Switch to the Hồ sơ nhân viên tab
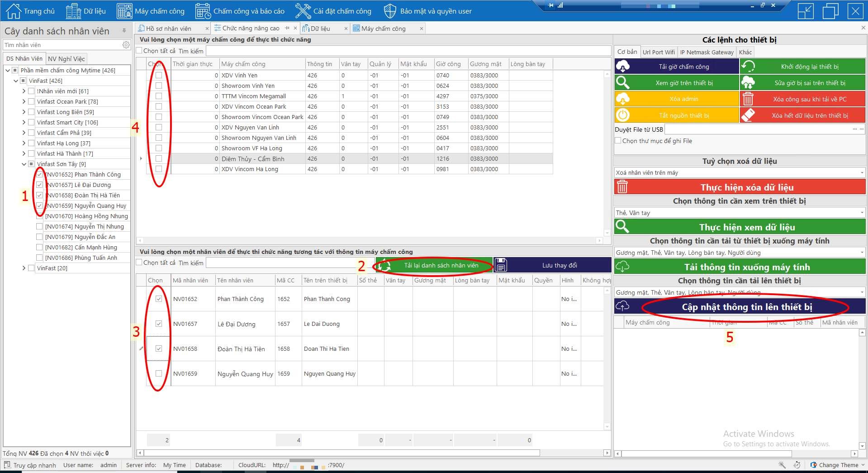The image size is (868, 473). (168, 29)
